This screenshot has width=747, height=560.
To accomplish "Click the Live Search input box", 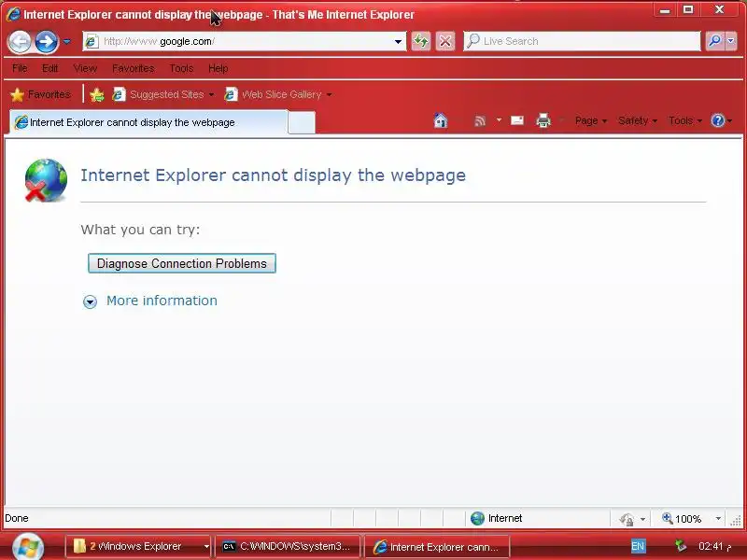I will coord(582,41).
